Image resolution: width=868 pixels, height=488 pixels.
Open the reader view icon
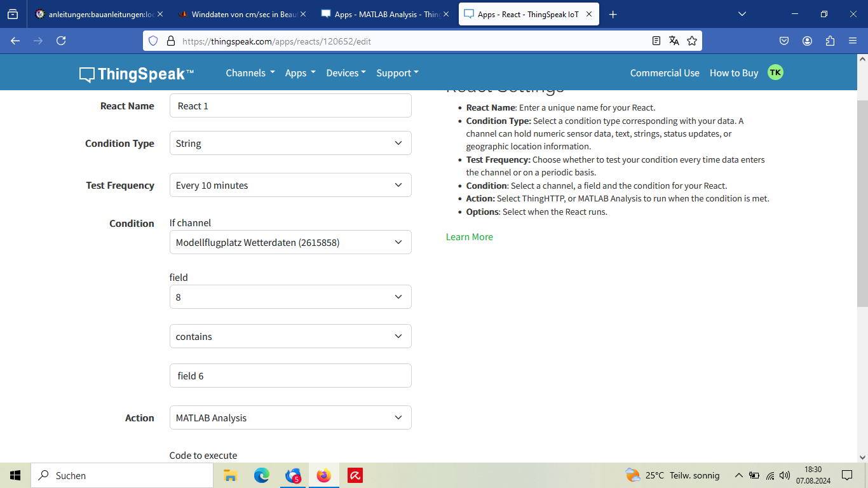click(656, 41)
